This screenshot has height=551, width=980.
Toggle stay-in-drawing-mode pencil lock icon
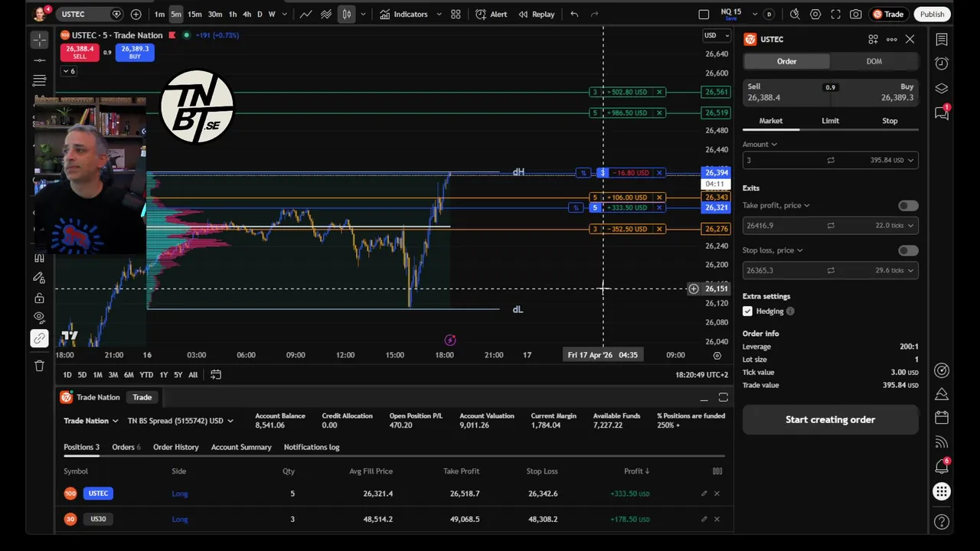39,278
